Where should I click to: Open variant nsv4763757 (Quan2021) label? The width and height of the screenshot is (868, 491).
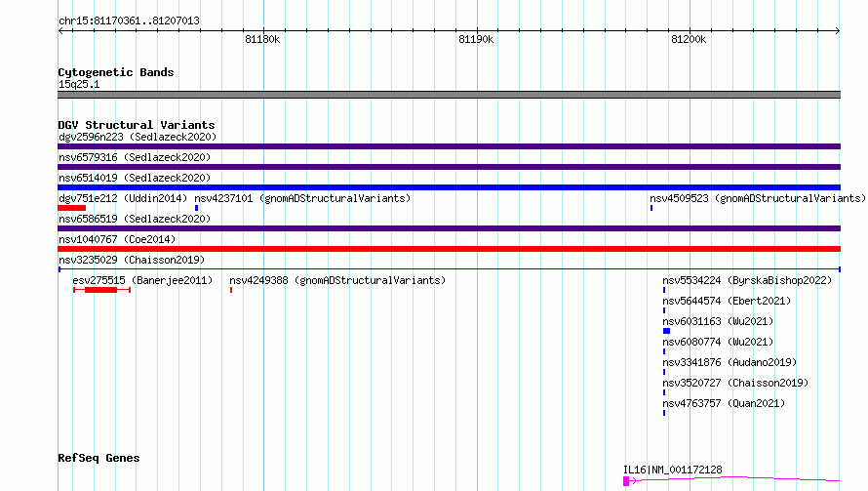[724, 403]
